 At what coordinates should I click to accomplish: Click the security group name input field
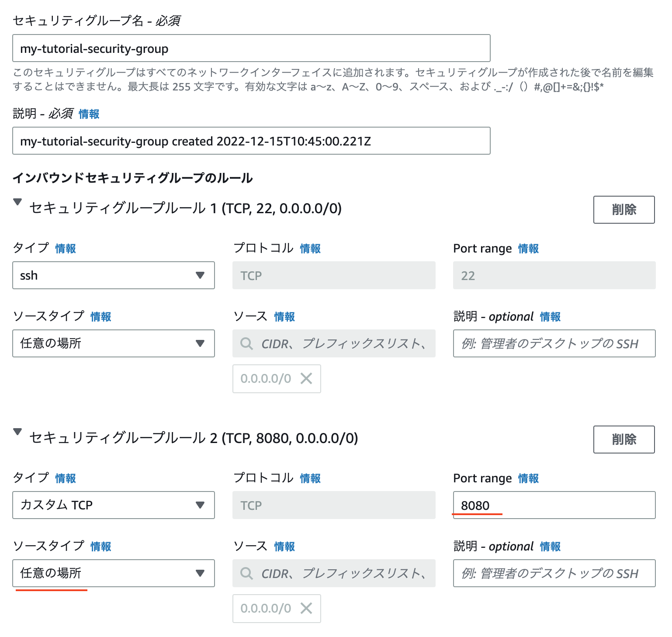(251, 48)
